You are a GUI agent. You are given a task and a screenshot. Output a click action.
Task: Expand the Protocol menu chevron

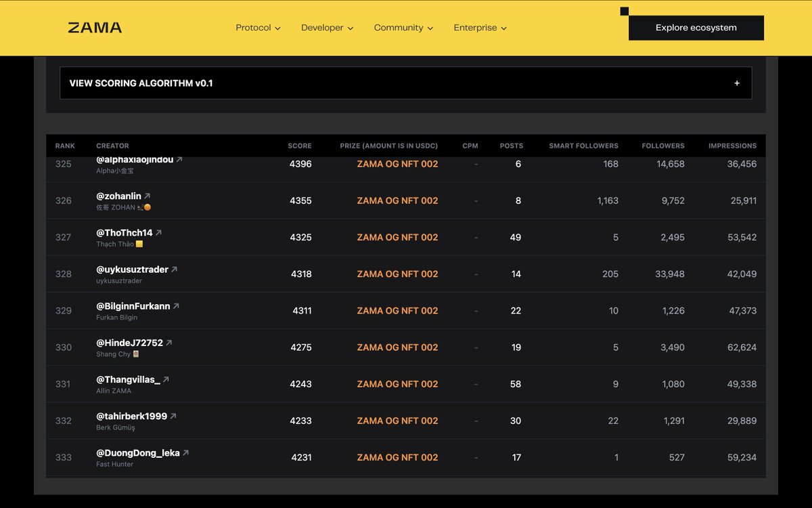click(x=277, y=28)
